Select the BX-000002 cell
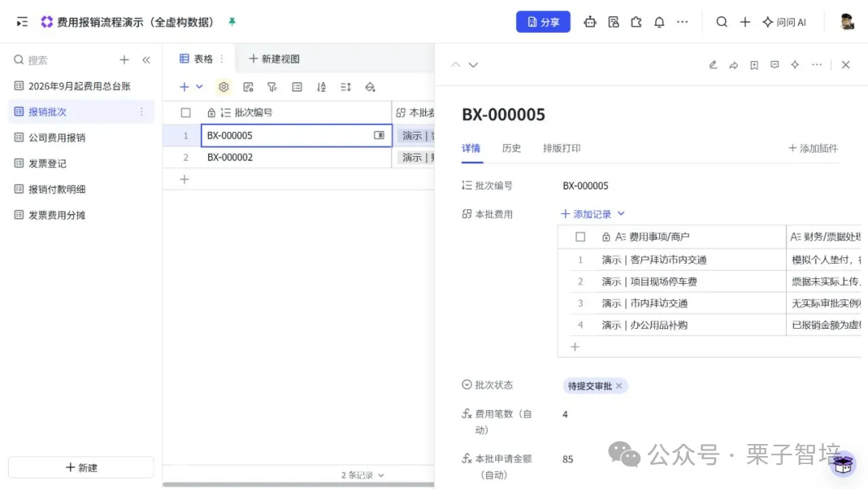Viewport: 868px width, 489px height. 296,158
